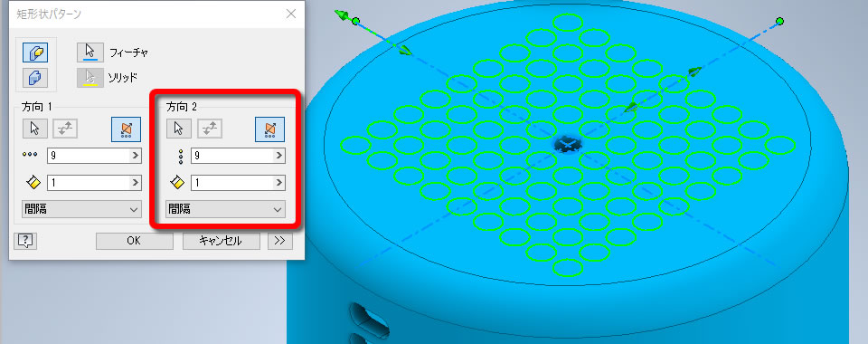Confirm the pattern with OK
868x344 pixels.
[x=134, y=241]
